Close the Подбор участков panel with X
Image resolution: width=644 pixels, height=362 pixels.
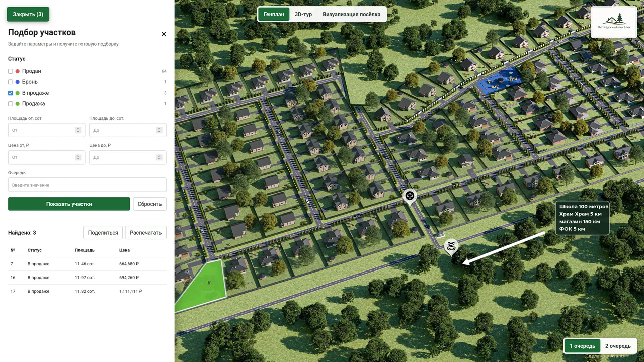164,34
